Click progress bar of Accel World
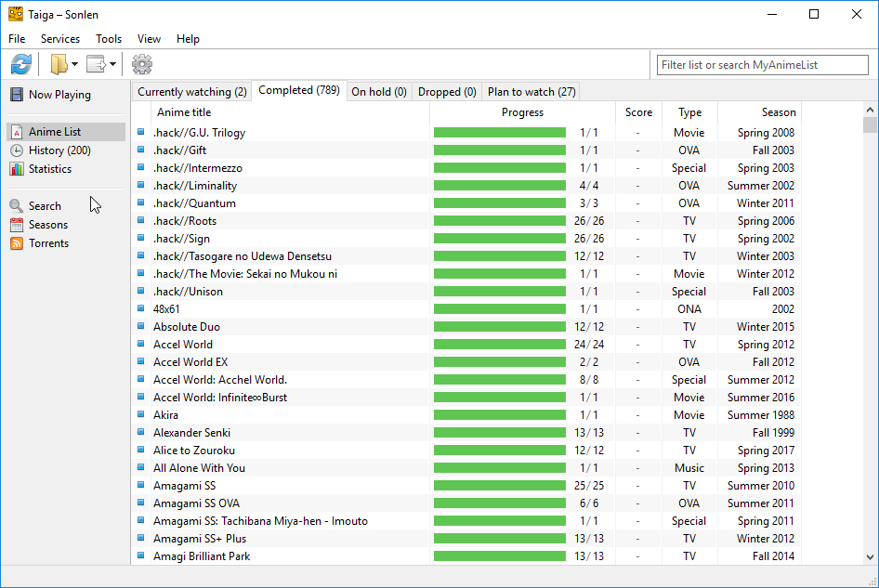The width and height of the screenshot is (879, 588). click(x=500, y=345)
